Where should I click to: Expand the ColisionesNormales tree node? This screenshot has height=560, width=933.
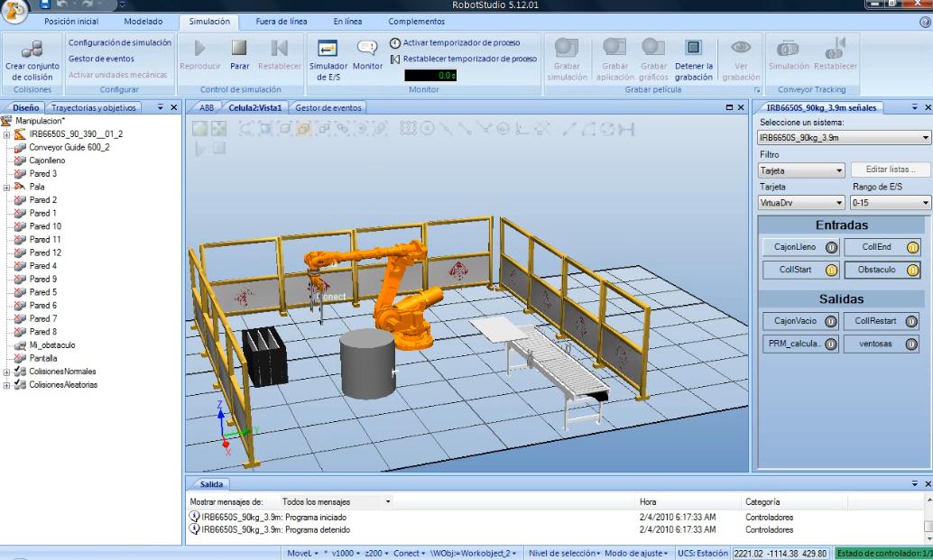click(7, 372)
